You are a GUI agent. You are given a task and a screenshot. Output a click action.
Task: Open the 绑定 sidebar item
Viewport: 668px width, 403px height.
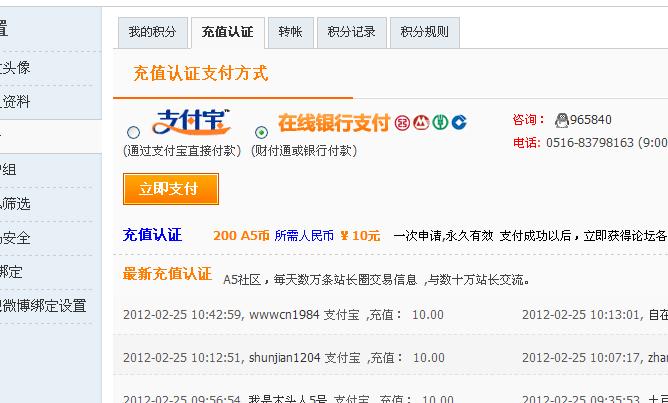coord(11,272)
